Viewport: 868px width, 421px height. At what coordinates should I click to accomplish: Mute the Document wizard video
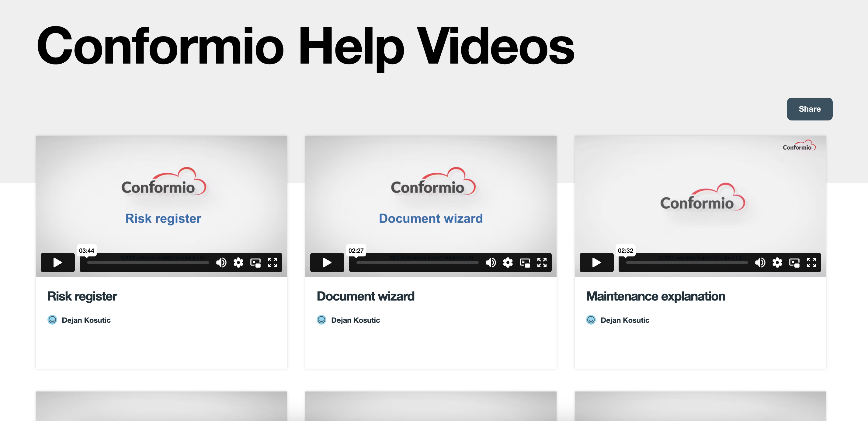(491, 263)
